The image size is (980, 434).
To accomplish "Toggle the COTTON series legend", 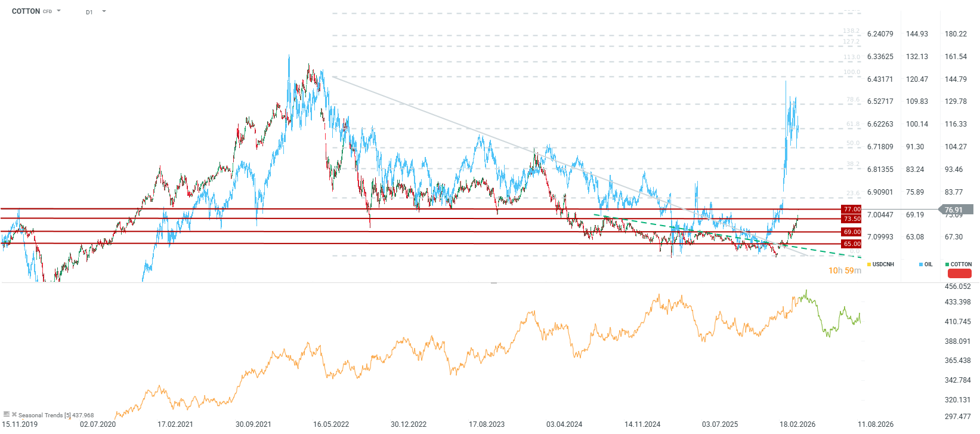I will [x=960, y=264].
